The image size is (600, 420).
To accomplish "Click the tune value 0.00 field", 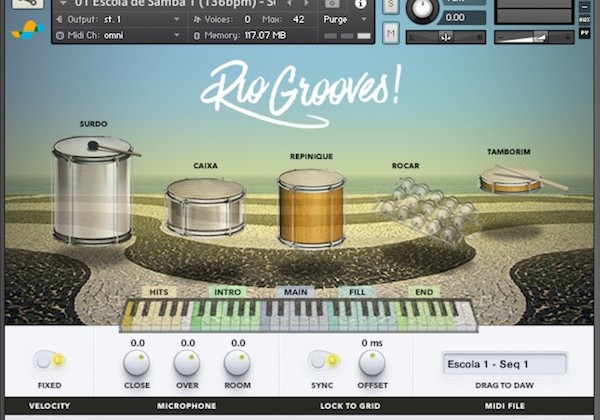I will point(463,18).
